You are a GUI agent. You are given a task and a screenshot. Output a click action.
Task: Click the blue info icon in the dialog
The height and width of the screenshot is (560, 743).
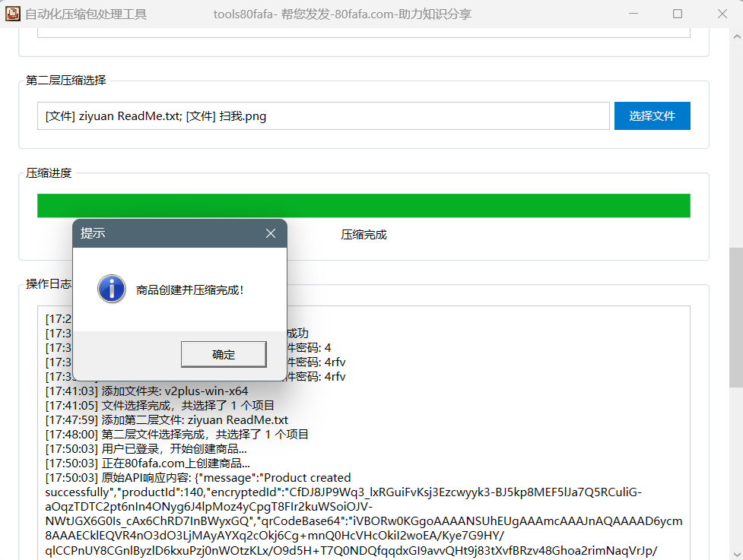point(112,289)
